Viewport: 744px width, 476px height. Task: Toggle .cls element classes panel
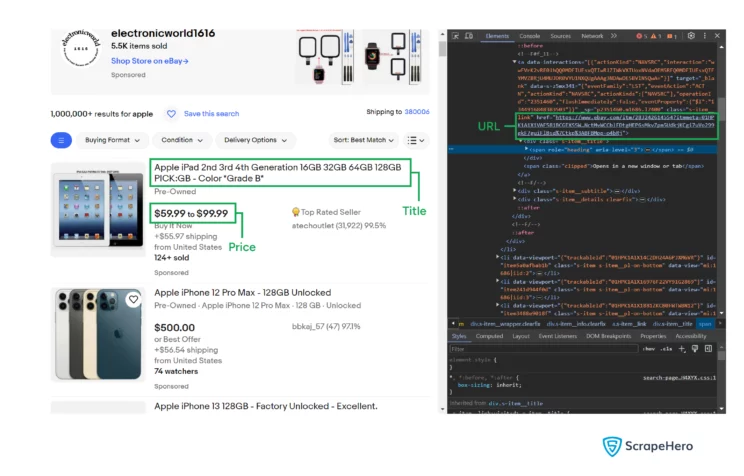667,349
